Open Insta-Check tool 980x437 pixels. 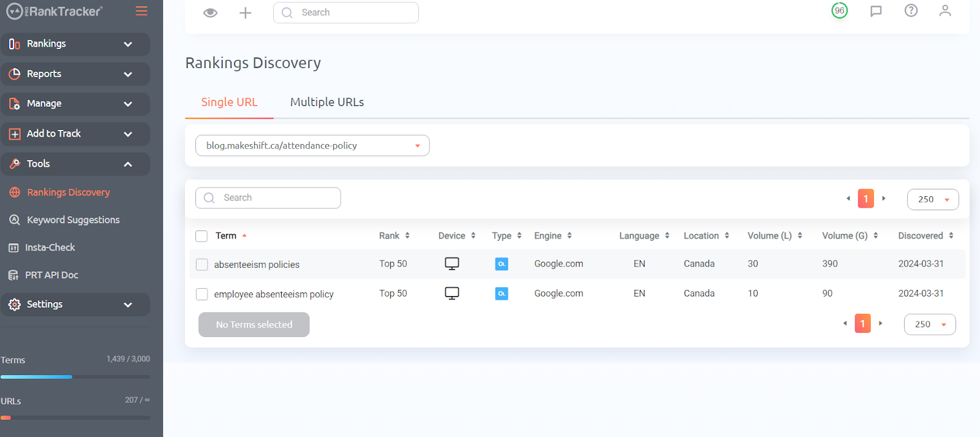pos(42,248)
